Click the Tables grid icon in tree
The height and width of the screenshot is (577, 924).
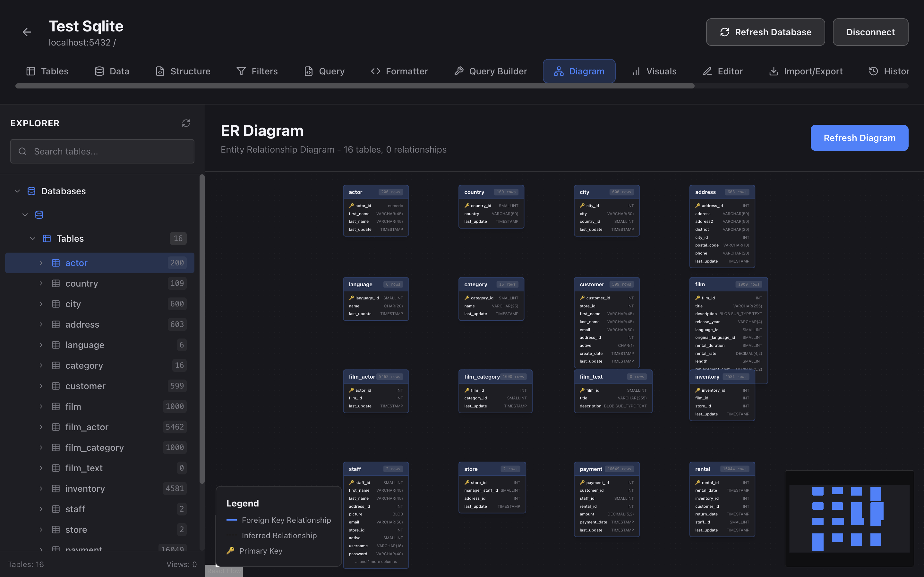pyautogui.click(x=47, y=238)
